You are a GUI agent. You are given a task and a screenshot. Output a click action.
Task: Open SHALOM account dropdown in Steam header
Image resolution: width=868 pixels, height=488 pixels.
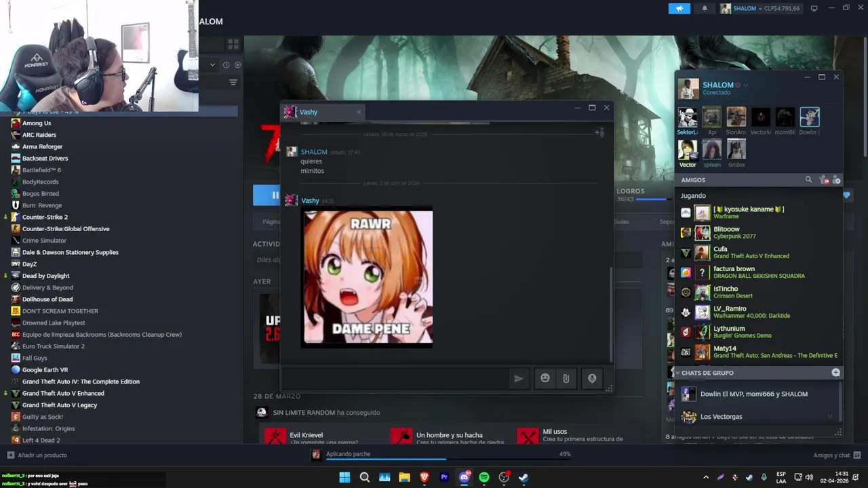tap(761, 8)
